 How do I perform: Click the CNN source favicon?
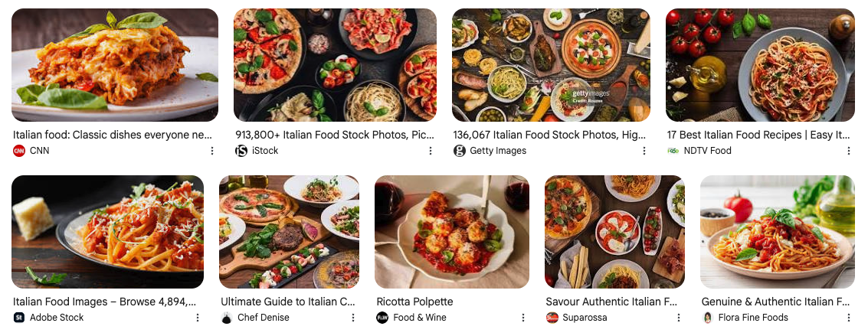19,151
